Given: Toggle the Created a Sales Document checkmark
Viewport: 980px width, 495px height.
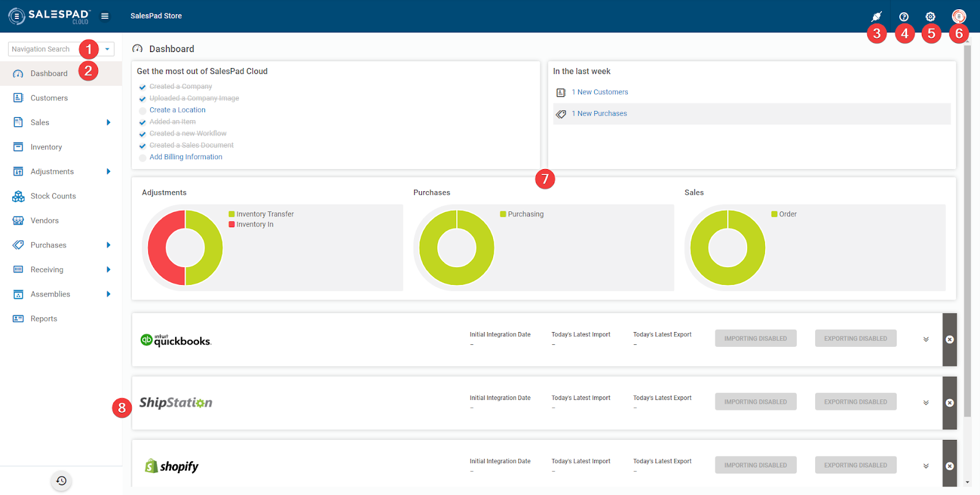Looking at the screenshot, I should 143,146.
